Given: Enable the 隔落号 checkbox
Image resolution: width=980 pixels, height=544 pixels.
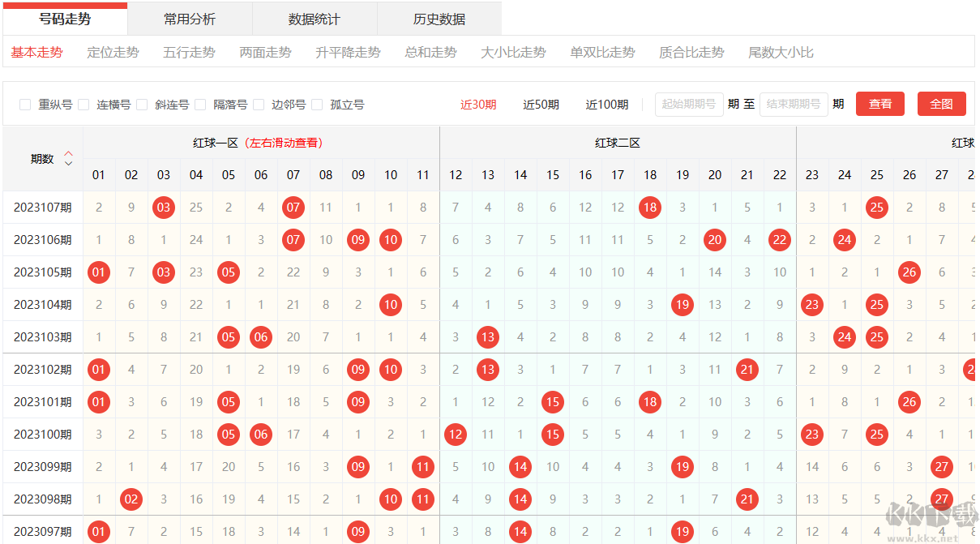Looking at the screenshot, I should click(x=200, y=105).
